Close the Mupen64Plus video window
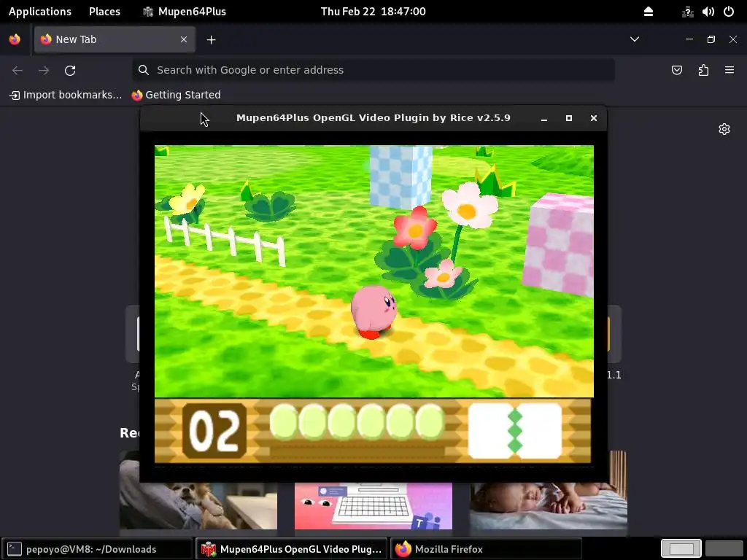747x560 pixels. pyautogui.click(x=594, y=118)
